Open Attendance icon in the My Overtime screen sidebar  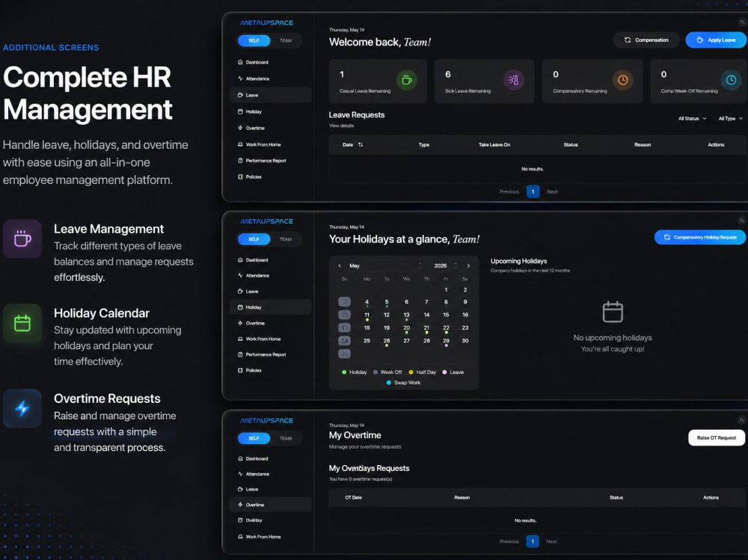coord(240,474)
